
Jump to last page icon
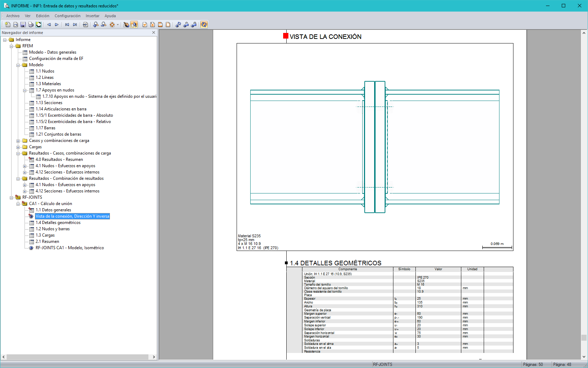pos(75,25)
